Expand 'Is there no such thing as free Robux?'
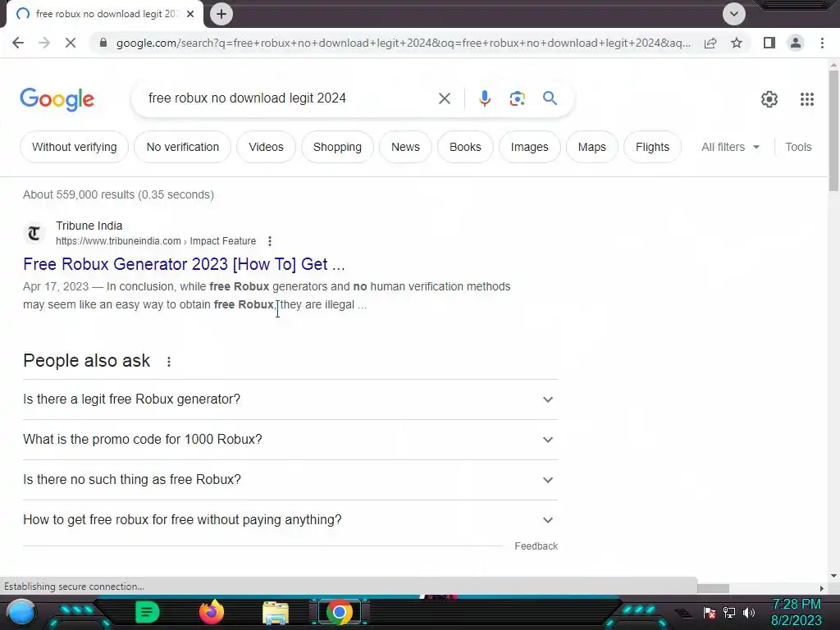 [x=290, y=480]
